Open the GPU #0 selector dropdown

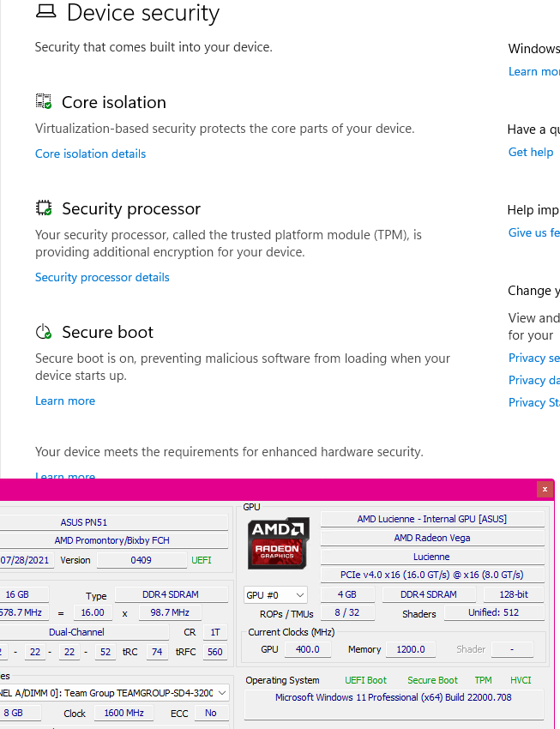pos(274,593)
